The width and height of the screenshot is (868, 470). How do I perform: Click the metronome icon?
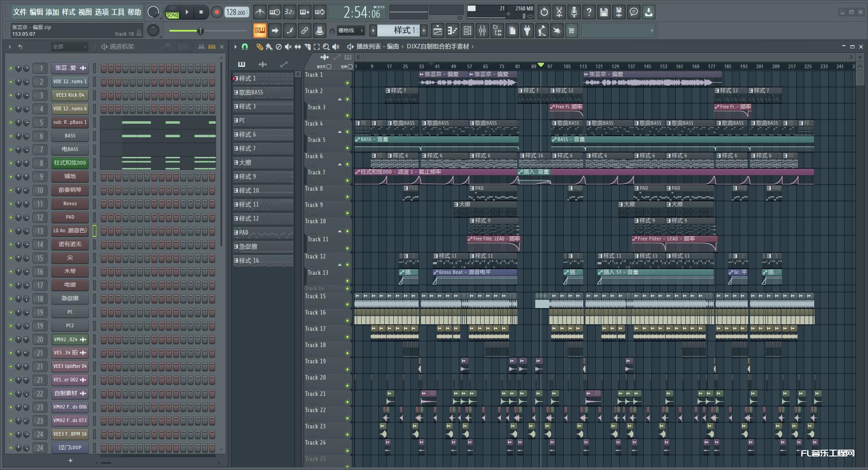259,12
